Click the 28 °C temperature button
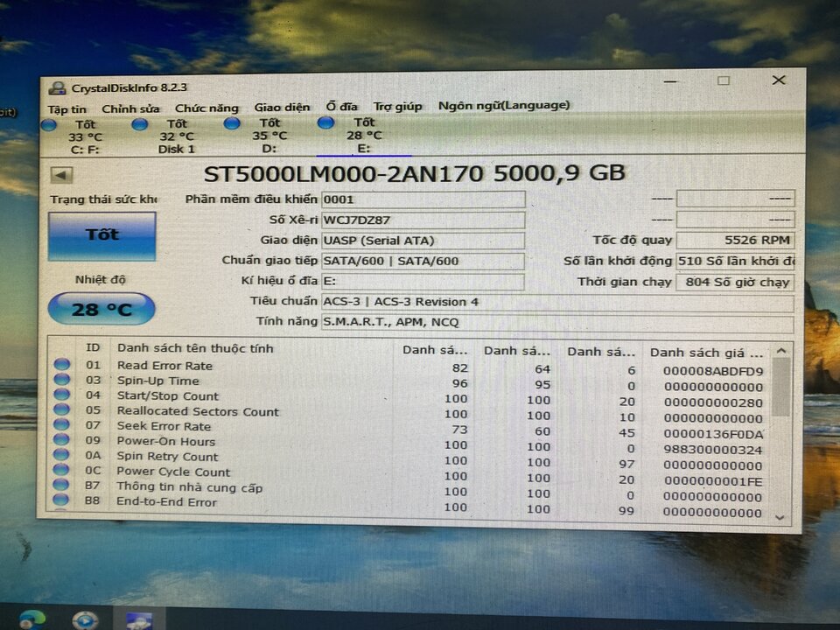This screenshot has width=840, height=630. click(101, 309)
